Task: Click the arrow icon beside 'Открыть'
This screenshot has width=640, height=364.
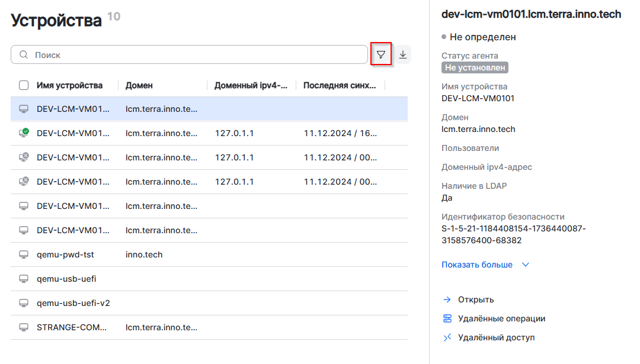Action: (x=447, y=299)
